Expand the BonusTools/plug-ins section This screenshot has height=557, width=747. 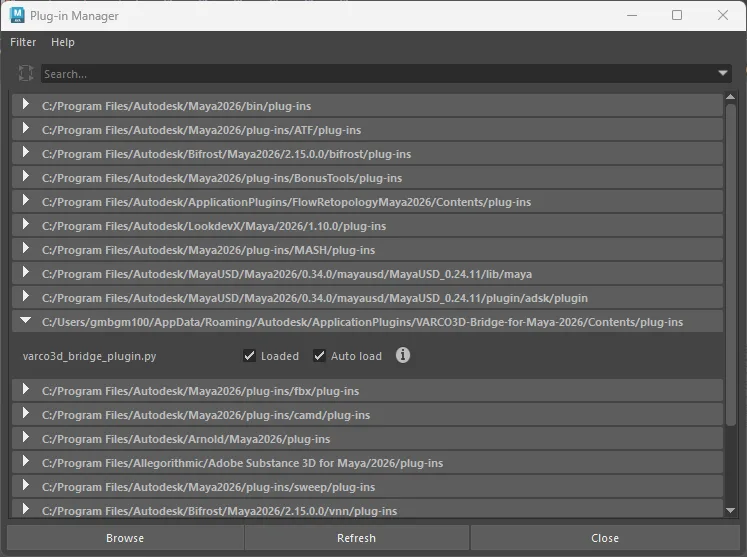tap(26, 176)
